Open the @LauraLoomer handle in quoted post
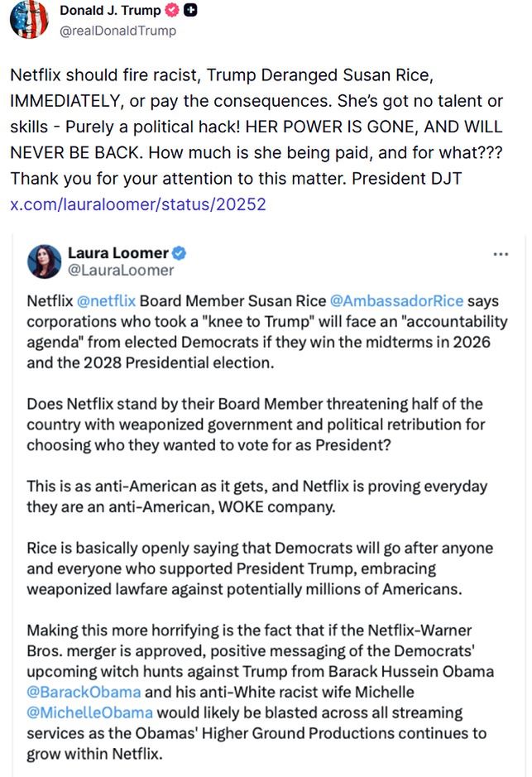 coord(120,270)
